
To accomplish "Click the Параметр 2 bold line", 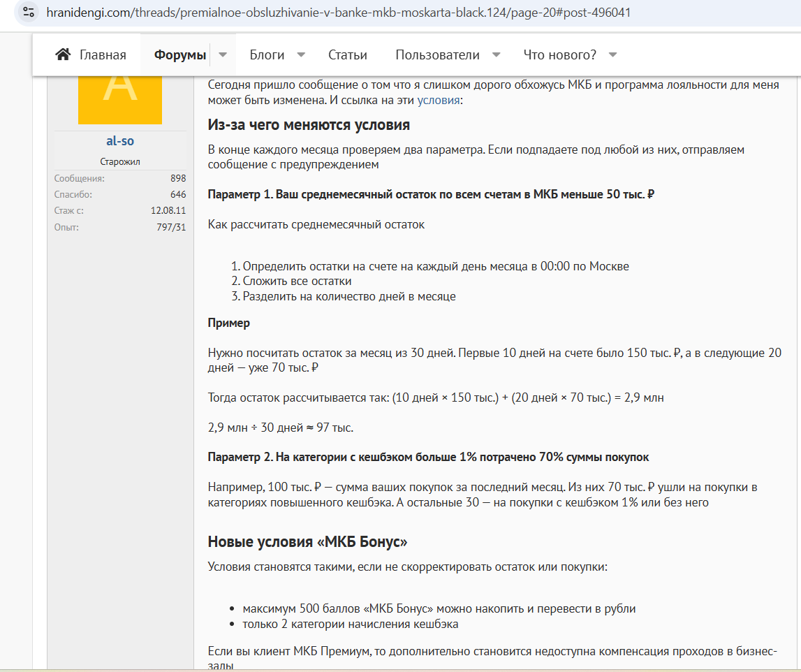I will 428,457.
